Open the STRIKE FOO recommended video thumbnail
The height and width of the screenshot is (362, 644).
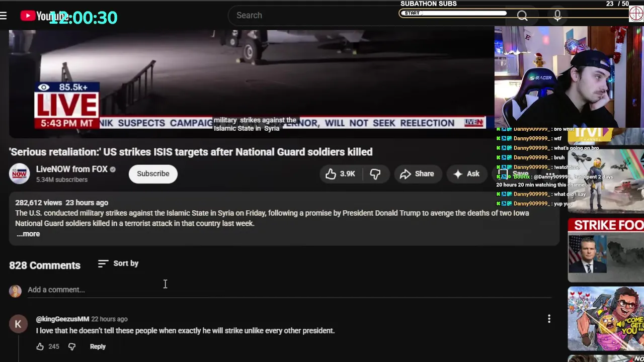606,250
